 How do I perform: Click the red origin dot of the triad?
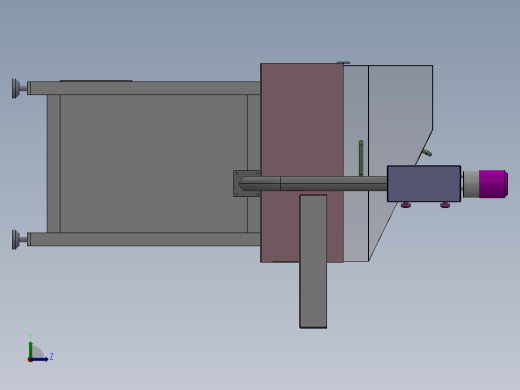point(30,360)
